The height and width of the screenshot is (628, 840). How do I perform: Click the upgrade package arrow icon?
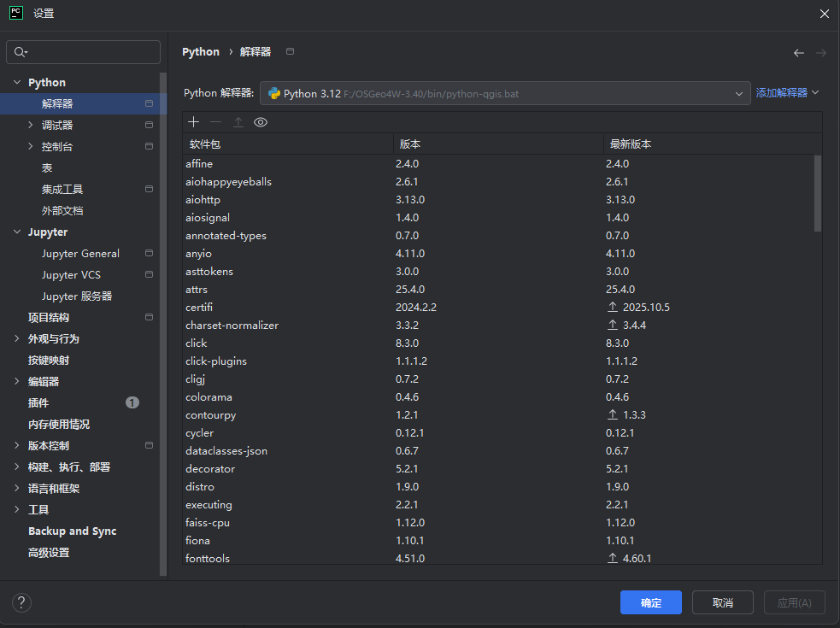238,122
